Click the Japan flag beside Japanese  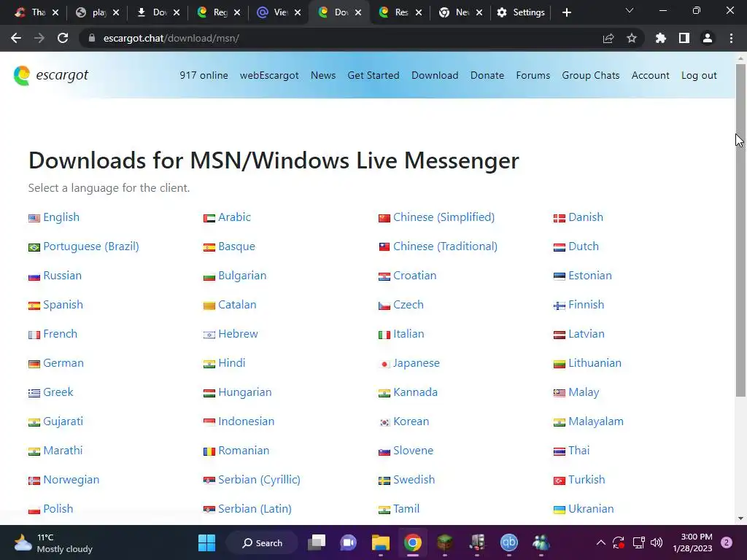pos(384,364)
